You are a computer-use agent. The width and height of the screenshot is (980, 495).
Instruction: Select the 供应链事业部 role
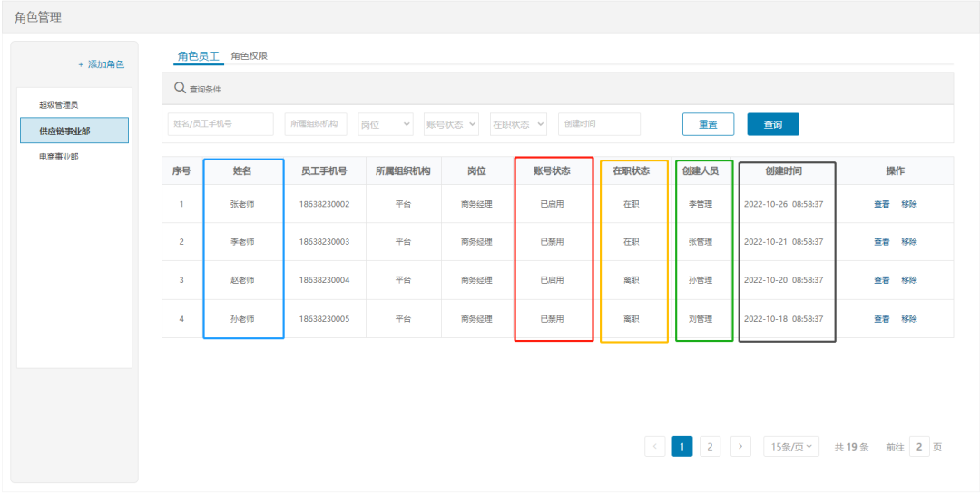coord(73,131)
